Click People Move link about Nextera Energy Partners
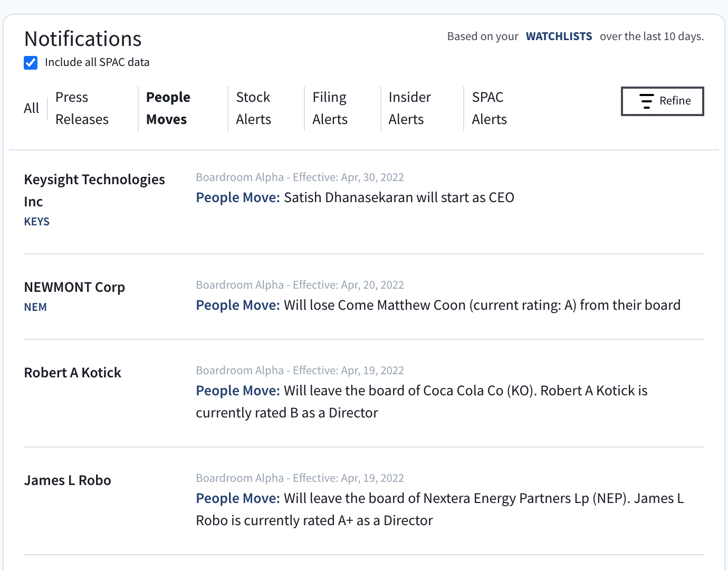The height and width of the screenshot is (570, 728). (x=238, y=498)
